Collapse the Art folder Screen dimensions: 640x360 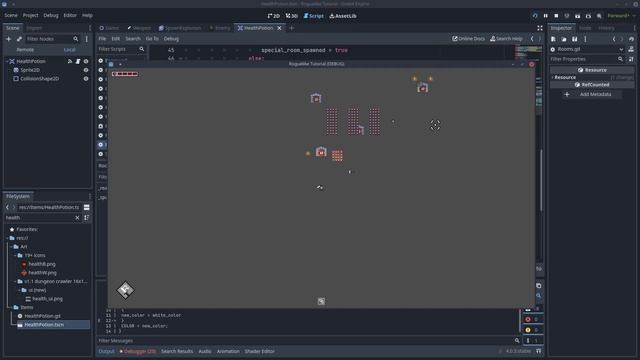(x=12, y=247)
